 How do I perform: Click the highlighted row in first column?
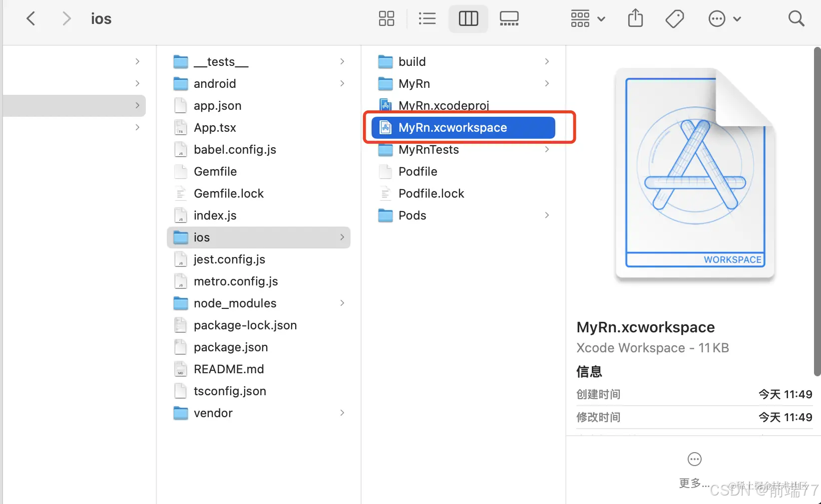(74, 106)
